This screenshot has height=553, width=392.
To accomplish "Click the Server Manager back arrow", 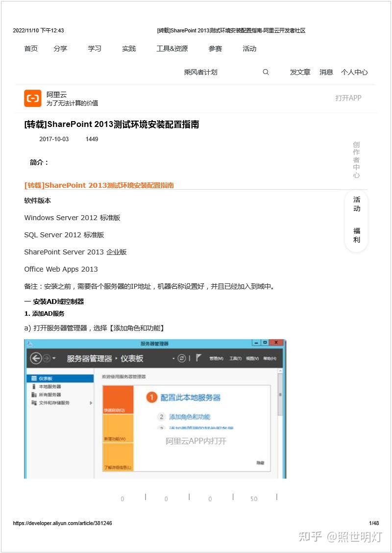I will (x=36, y=358).
